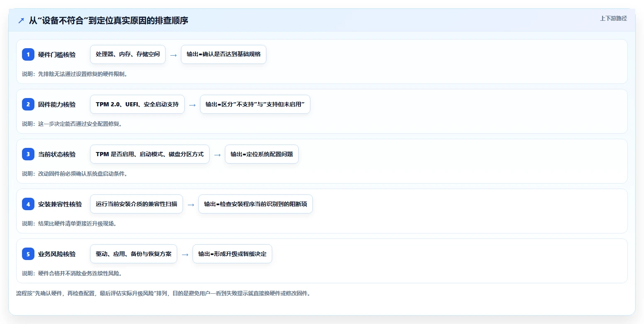Click the step 1 number badge
The width and height of the screenshot is (644, 324).
click(28, 54)
